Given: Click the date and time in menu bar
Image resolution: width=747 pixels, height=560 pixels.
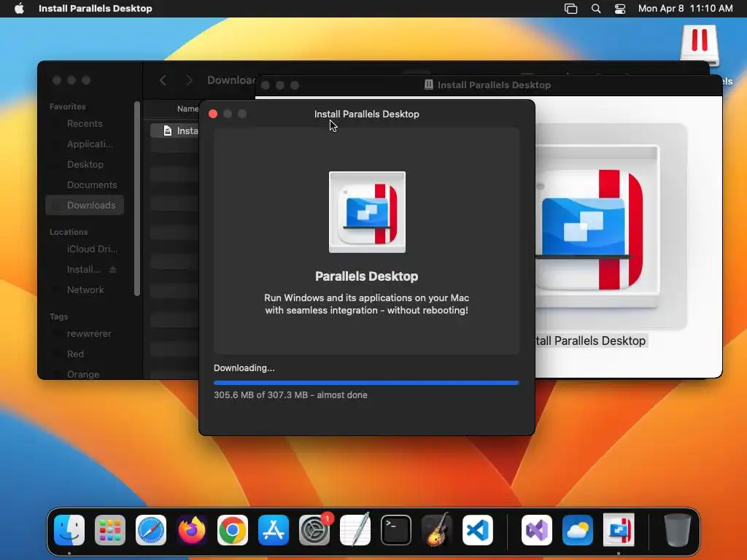Looking at the screenshot, I should pos(685,9).
